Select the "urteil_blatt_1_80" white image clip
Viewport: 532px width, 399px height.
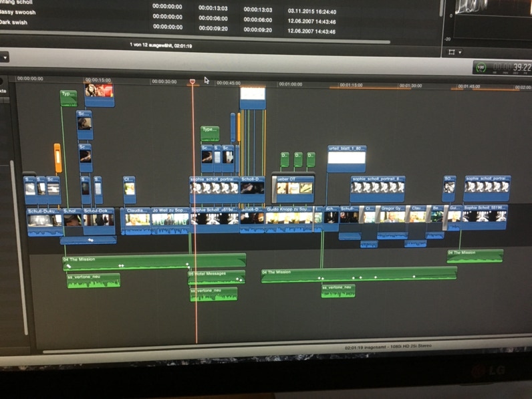click(x=346, y=157)
